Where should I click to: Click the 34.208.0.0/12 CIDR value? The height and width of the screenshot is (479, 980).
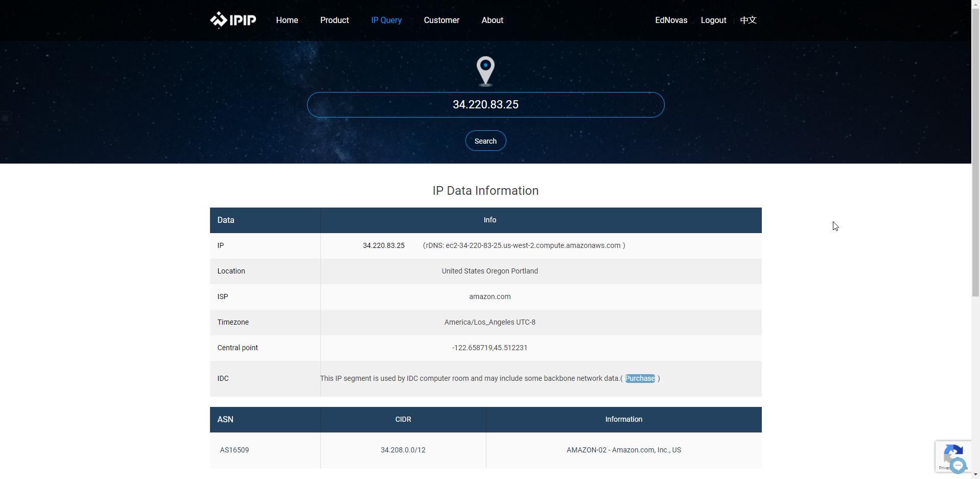coord(403,450)
